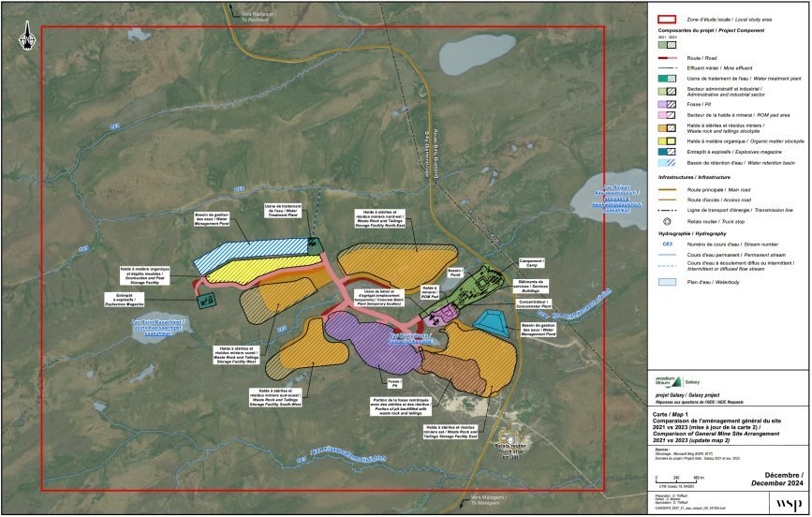Click the 'Bassin / Pond' map label

pos(454,273)
